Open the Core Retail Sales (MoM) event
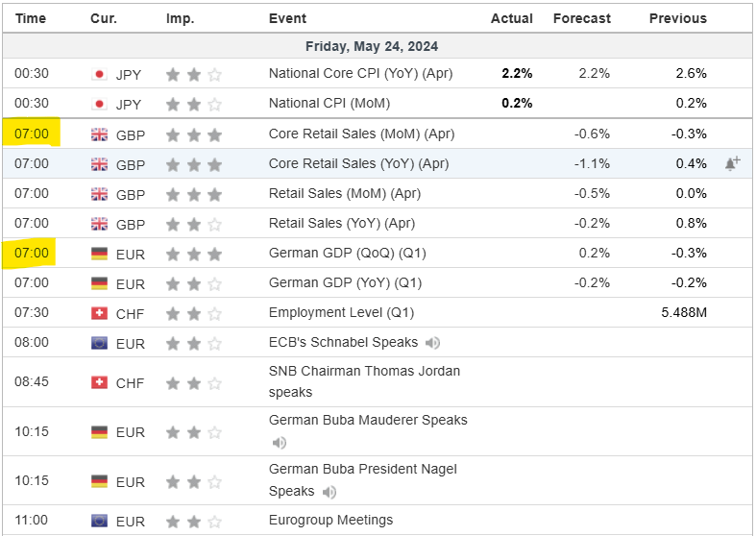The image size is (756, 536). click(x=361, y=134)
